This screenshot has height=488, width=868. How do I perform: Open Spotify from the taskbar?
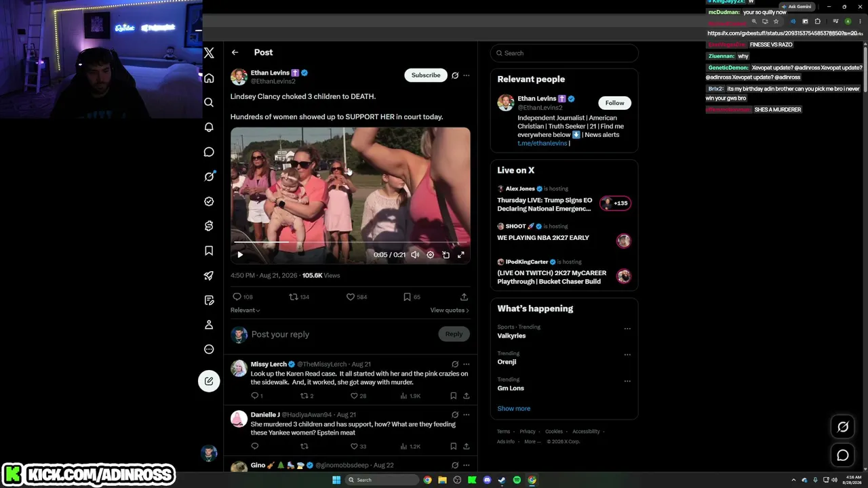tap(517, 481)
